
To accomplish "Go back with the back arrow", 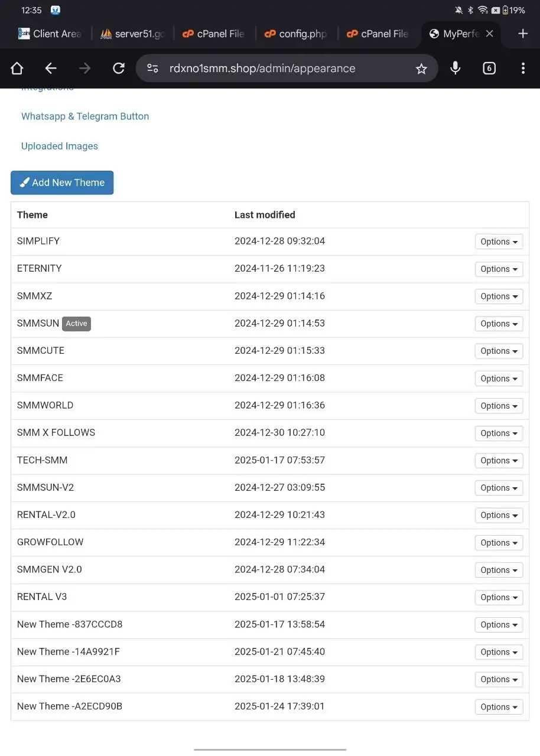I will pos(51,69).
